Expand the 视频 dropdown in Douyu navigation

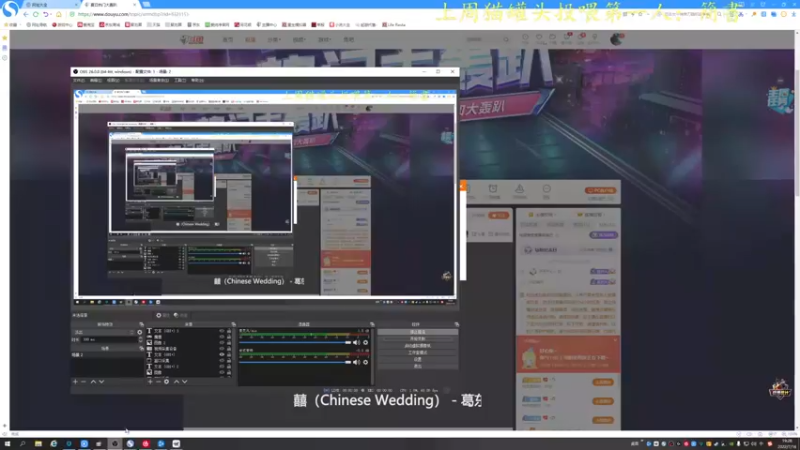tap(299, 39)
